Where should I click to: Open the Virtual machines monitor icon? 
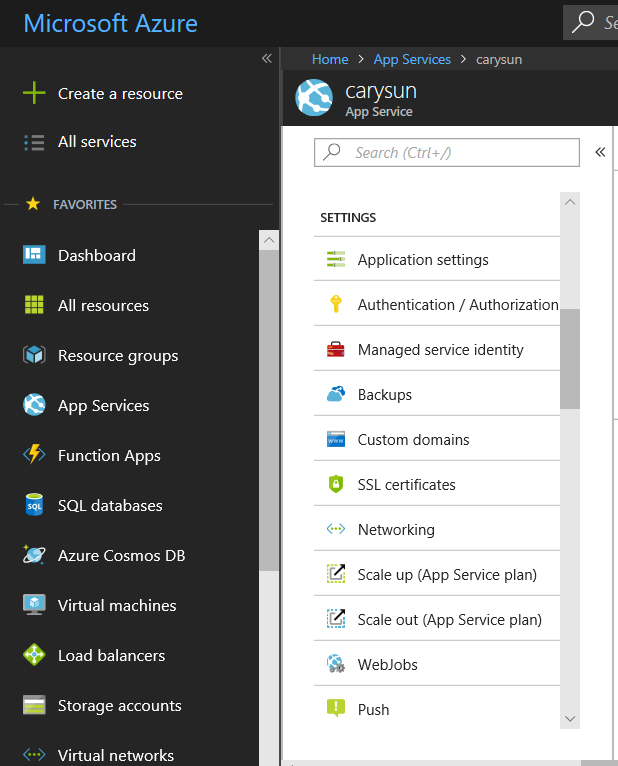[34, 605]
